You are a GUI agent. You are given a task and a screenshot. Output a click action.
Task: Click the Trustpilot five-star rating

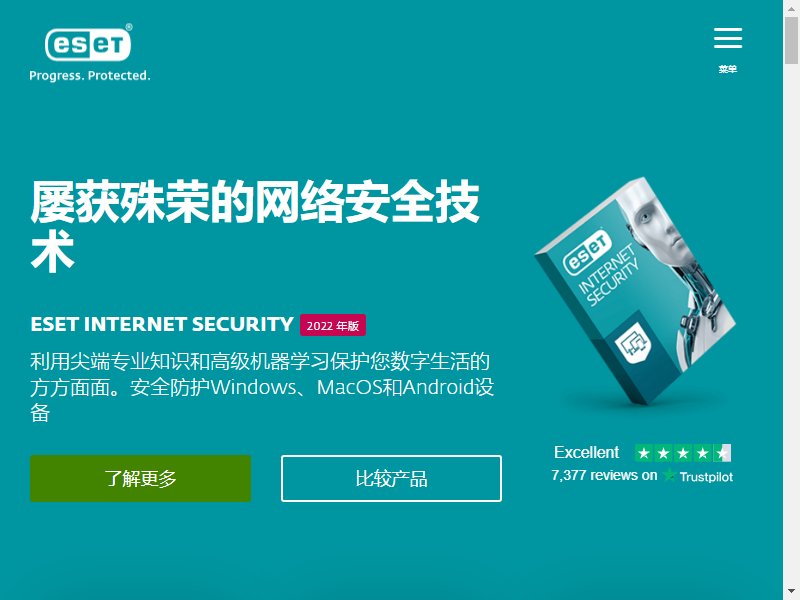(x=683, y=453)
